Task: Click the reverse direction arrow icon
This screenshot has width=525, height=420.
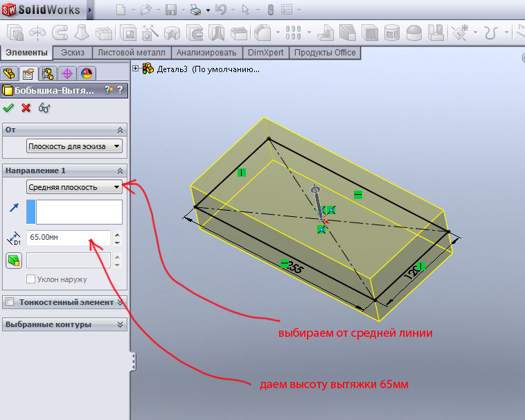Action: coord(14,207)
